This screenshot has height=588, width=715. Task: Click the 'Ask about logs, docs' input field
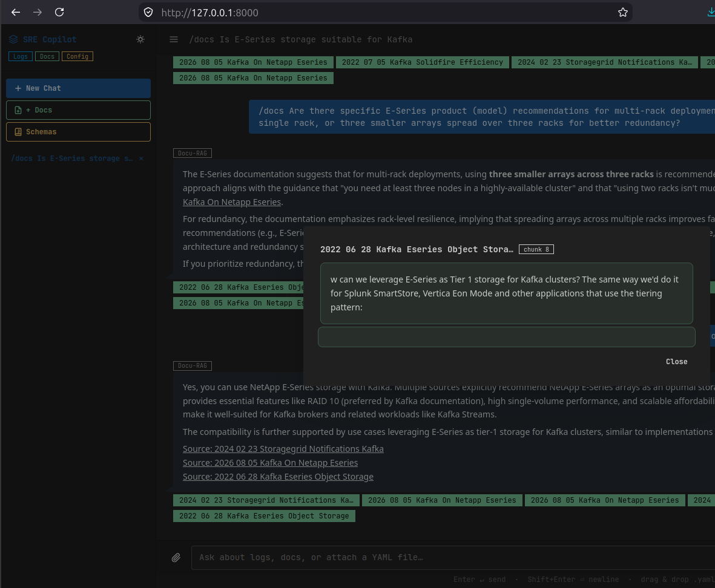tap(453, 558)
